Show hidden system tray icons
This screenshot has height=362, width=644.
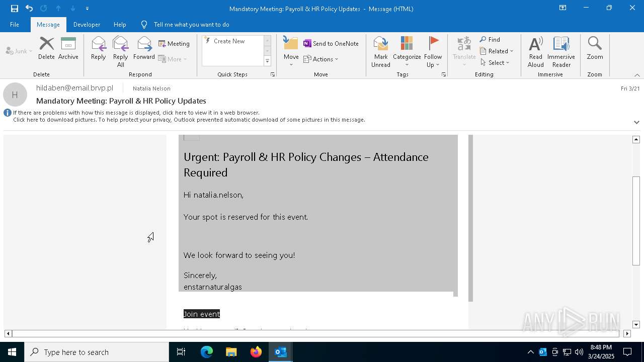coord(530,352)
